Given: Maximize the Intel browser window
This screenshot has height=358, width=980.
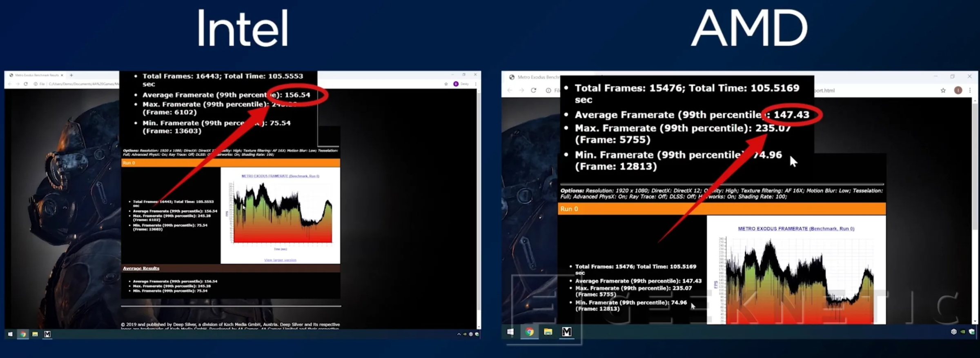Looking at the screenshot, I should [x=464, y=75].
